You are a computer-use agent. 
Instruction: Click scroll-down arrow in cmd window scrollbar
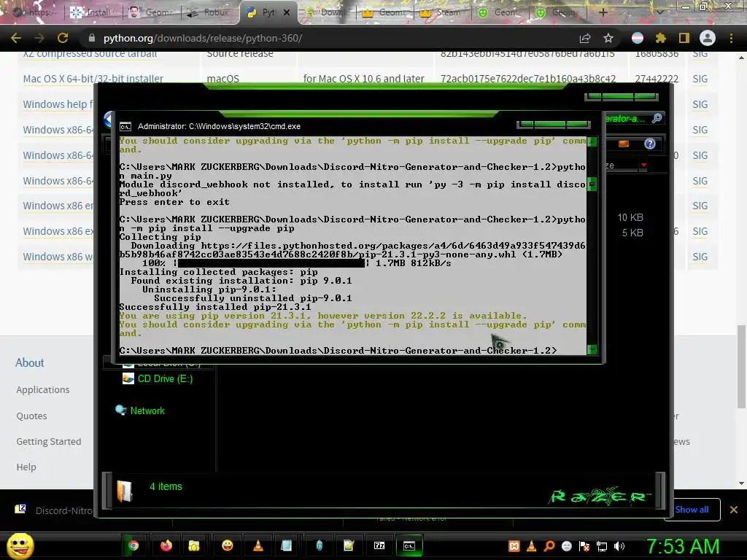point(592,349)
